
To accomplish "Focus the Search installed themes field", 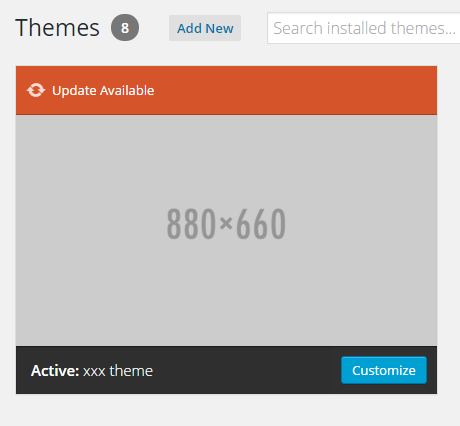I will click(x=364, y=28).
